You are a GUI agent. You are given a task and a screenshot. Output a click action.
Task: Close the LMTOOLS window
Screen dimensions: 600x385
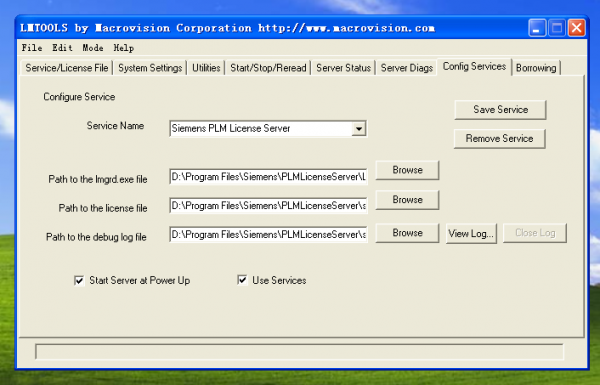(577, 28)
